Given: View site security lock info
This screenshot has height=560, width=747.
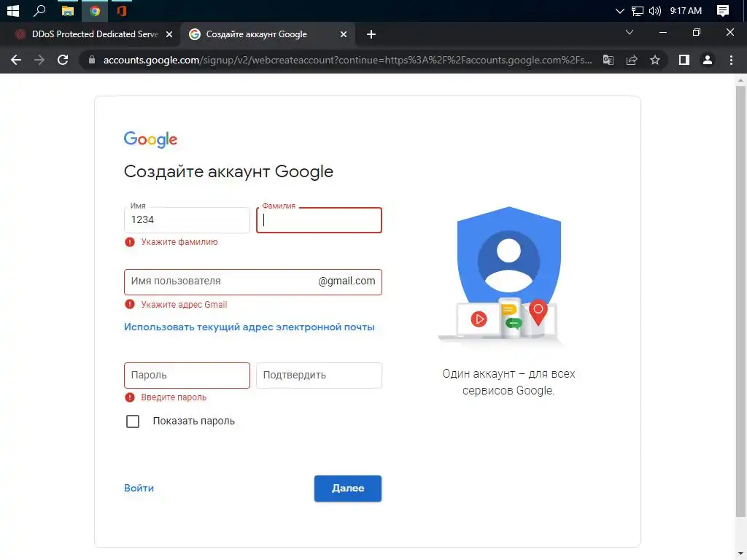Looking at the screenshot, I should (x=92, y=60).
